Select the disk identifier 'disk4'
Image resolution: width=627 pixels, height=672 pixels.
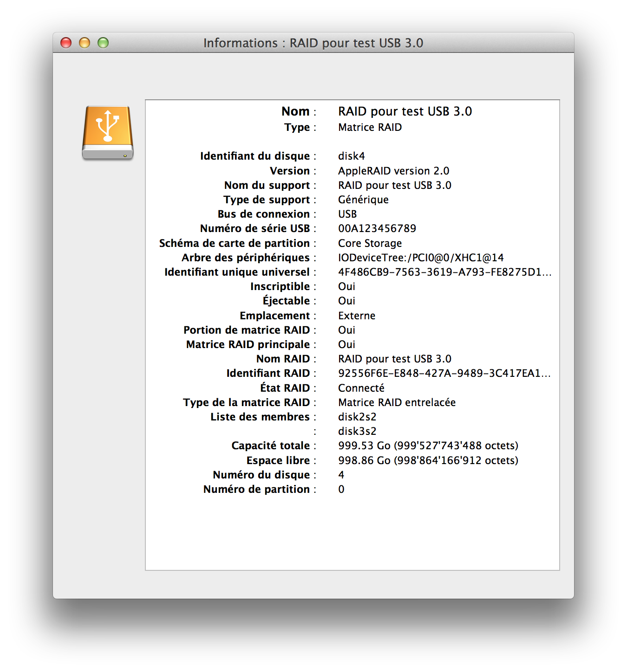point(351,156)
